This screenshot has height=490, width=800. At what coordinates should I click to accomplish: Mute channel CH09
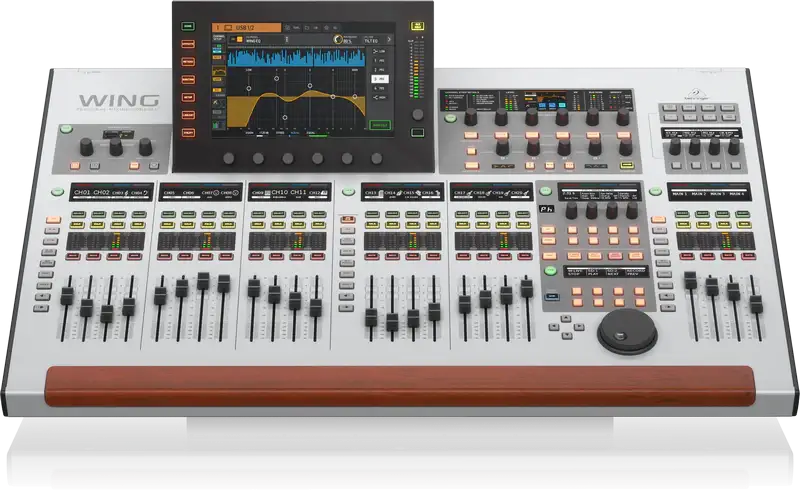pyautogui.click(x=256, y=256)
